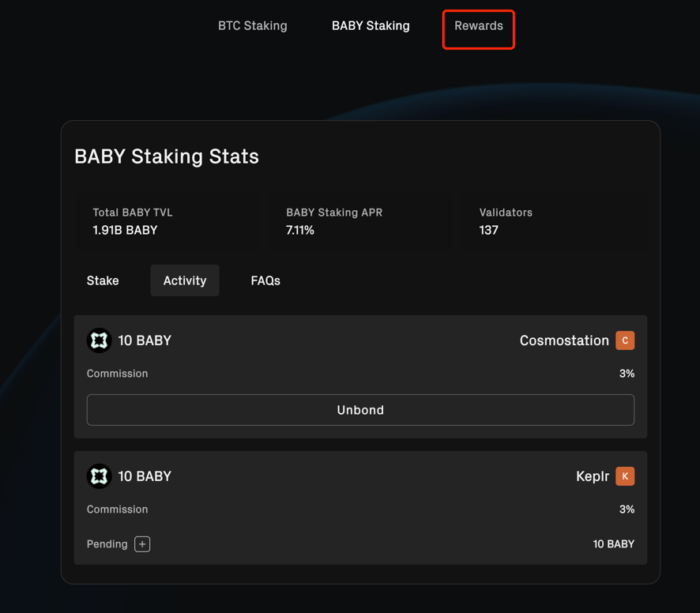Click the Commission row on the Cosmostation card
This screenshot has height=613, width=700.
click(x=117, y=373)
